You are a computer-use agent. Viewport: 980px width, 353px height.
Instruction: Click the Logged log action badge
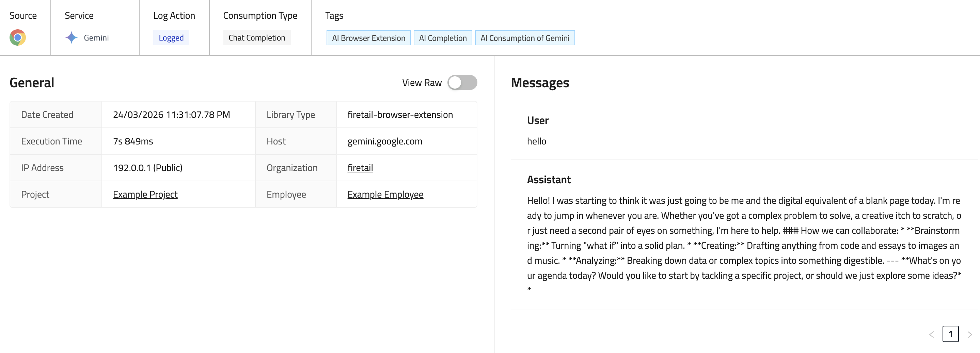click(x=171, y=37)
